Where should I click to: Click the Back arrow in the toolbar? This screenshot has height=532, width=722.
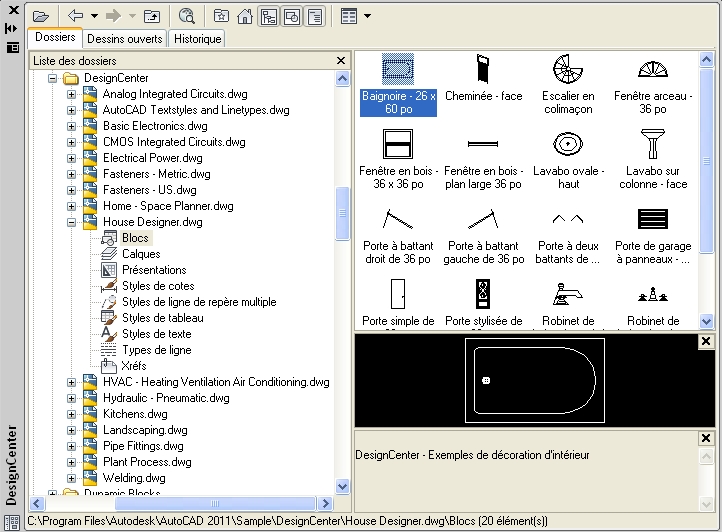[x=75, y=16]
